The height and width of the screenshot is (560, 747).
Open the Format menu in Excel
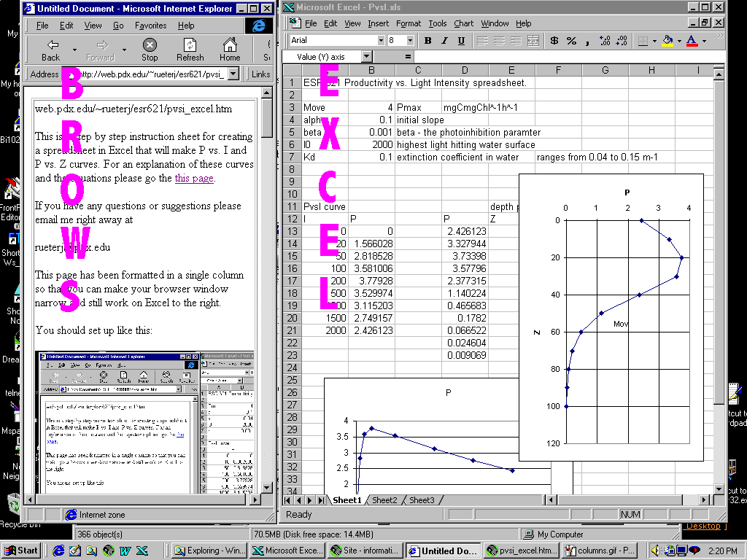(x=409, y=23)
